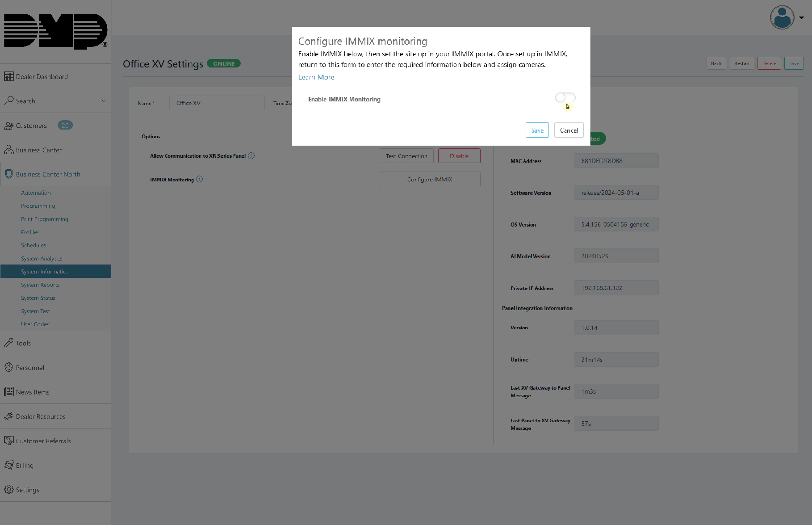The height and width of the screenshot is (525, 812).
Task: Open System Test submenu item
Action: [x=35, y=311]
